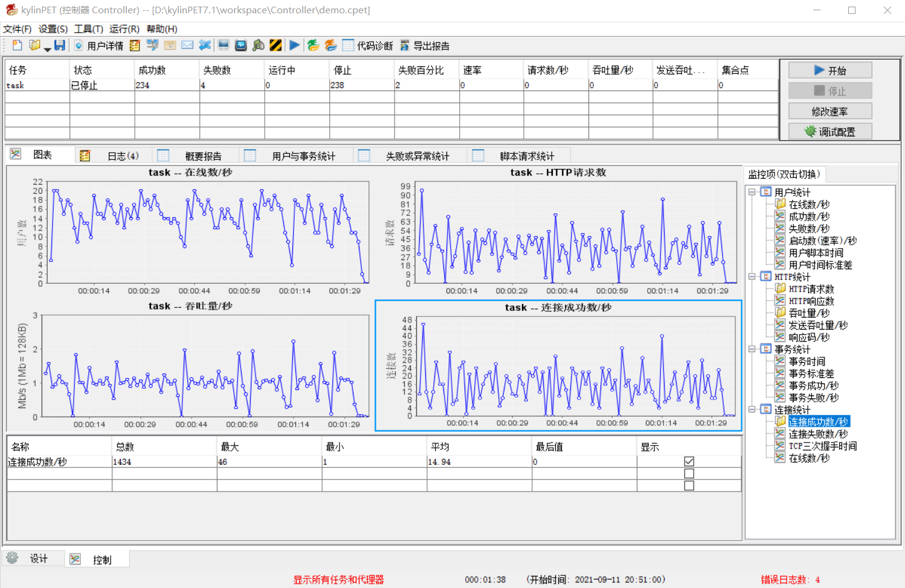905x588 pixels.
Task: Select 失败数/秒 in monitor tree
Action: (809, 228)
